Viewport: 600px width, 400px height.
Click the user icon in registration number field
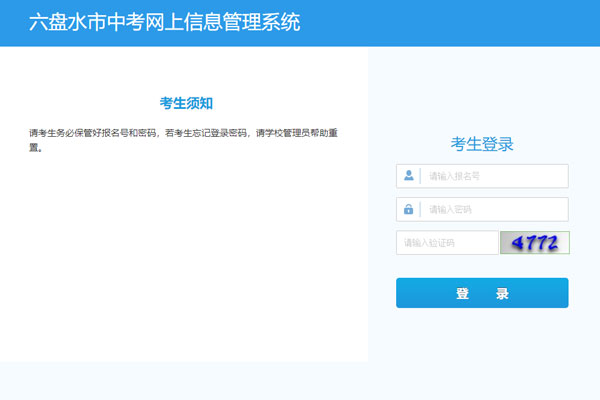click(409, 176)
